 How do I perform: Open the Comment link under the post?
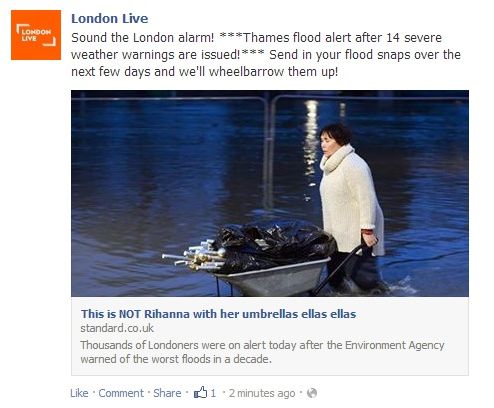(x=121, y=393)
